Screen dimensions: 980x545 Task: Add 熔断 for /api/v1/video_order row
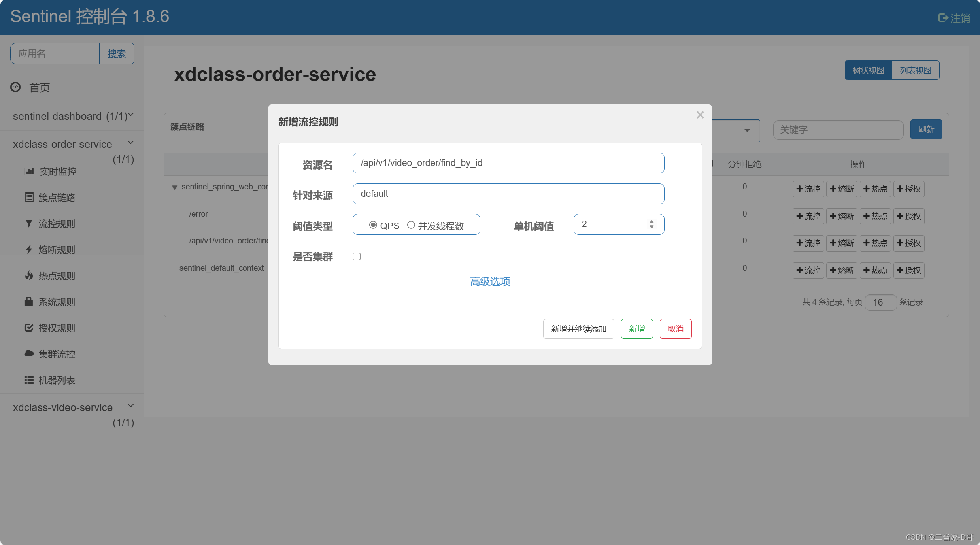(x=842, y=243)
